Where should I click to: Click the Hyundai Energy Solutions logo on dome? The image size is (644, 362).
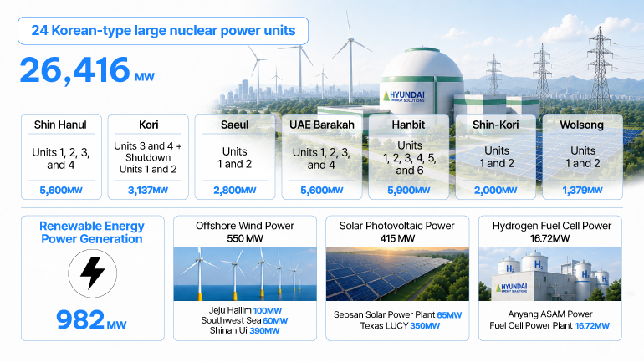pyautogui.click(x=404, y=96)
